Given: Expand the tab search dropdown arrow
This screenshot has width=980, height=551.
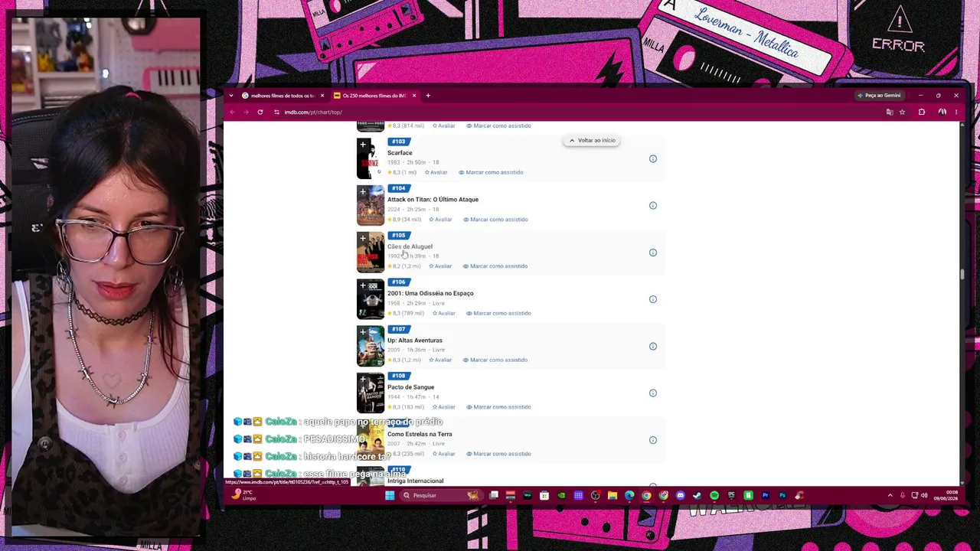Looking at the screenshot, I should (x=231, y=96).
